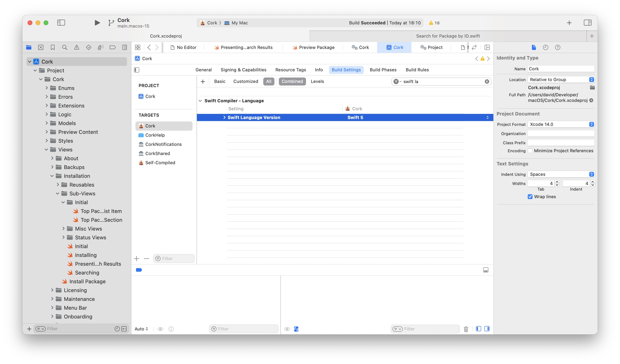Open the Breakpoint navigator
The image size is (620, 364).
[x=112, y=47]
